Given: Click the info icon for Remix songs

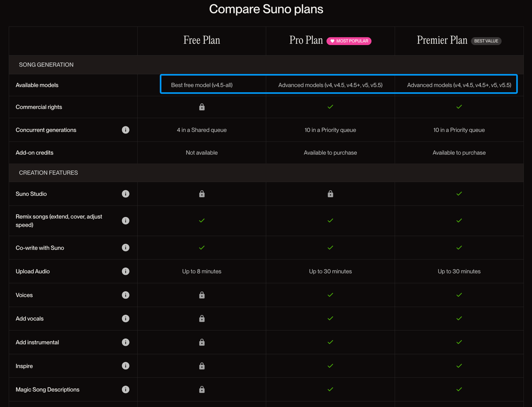Looking at the screenshot, I should (x=125, y=221).
